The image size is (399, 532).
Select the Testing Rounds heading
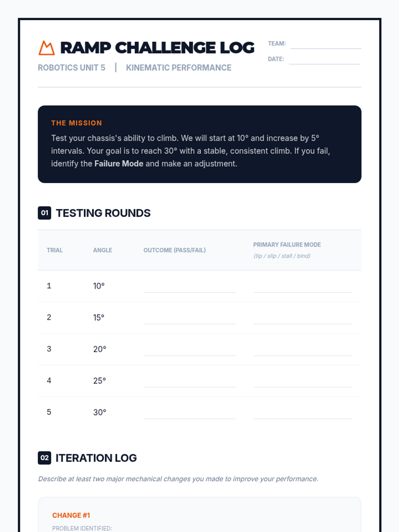103,213
